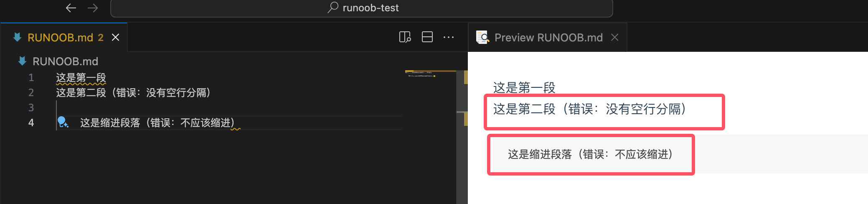Close the Preview RUNOOB.md tab
Image resolution: width=868 pixels, height=204 pixels.
pyautogui.click(x=614, y=37)
